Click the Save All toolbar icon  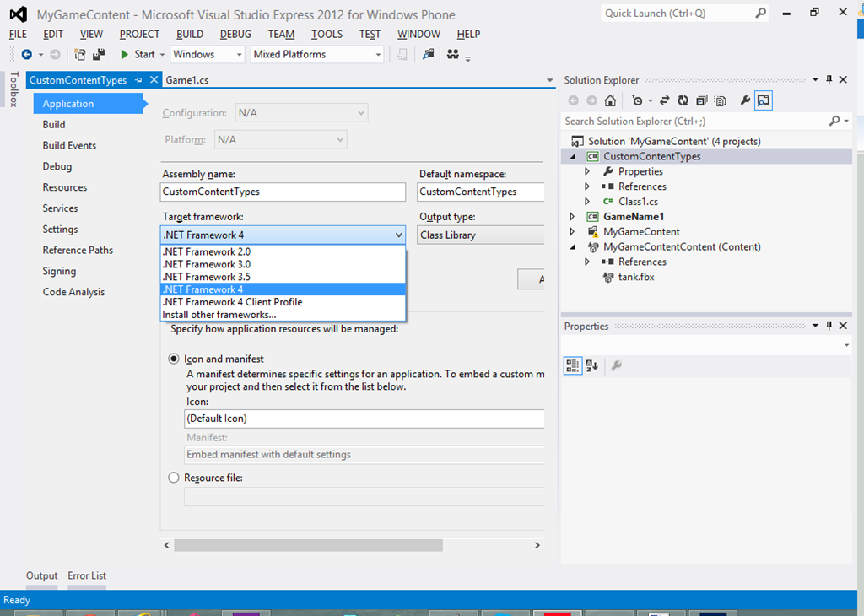(x=99, y=54)
